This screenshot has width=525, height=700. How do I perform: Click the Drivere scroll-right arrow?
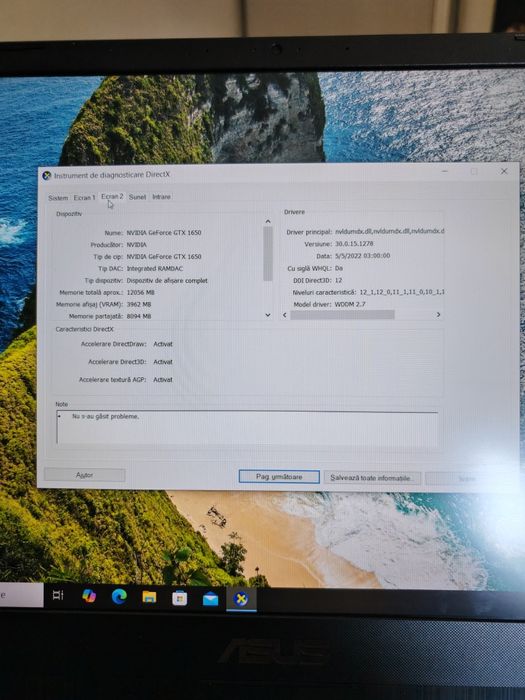[x=438, y=315]
